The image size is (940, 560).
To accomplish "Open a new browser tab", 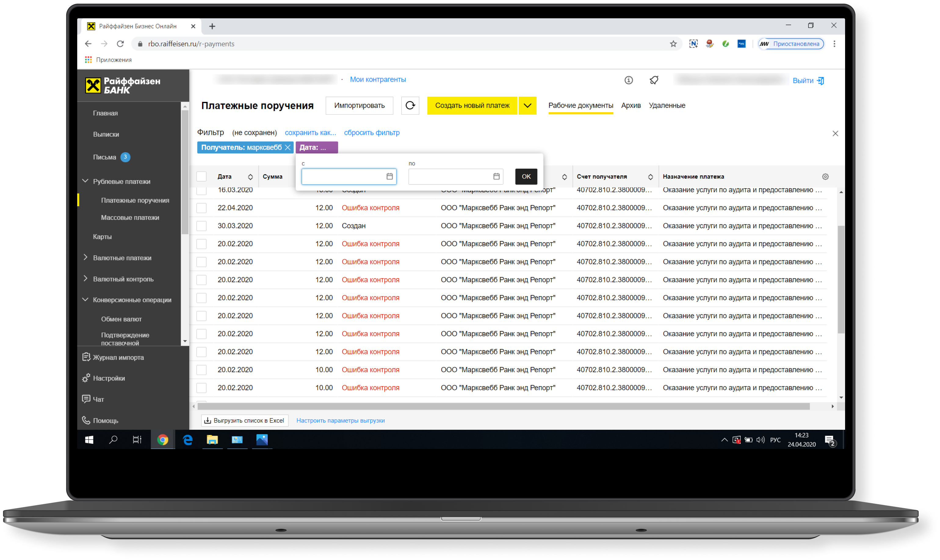I will click(x=212, y=26).
